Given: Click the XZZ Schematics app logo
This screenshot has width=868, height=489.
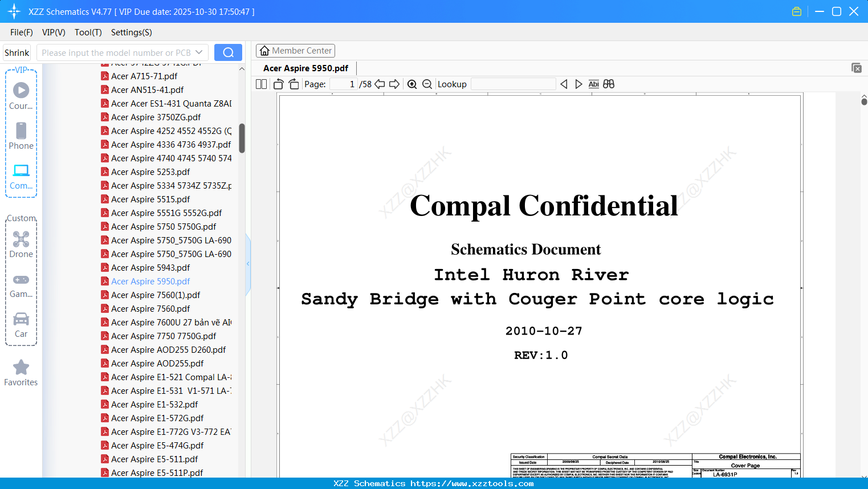Looking at the screenshot, I should tap(14, 11).
